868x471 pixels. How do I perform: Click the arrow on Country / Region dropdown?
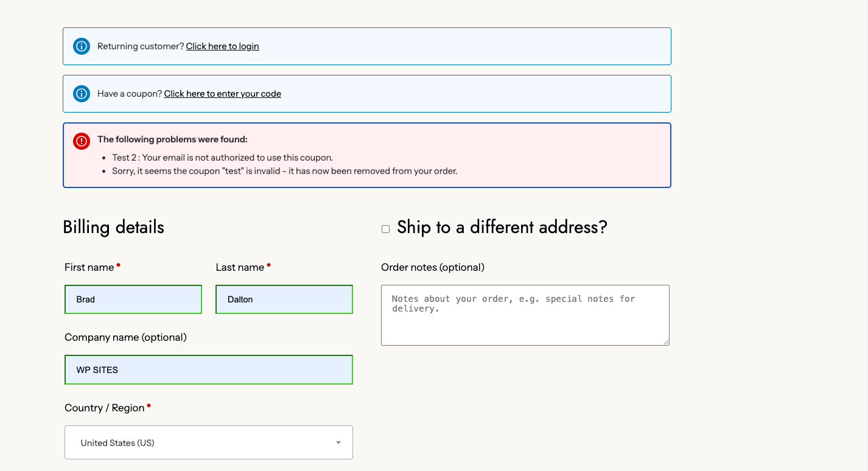[338, 442]
